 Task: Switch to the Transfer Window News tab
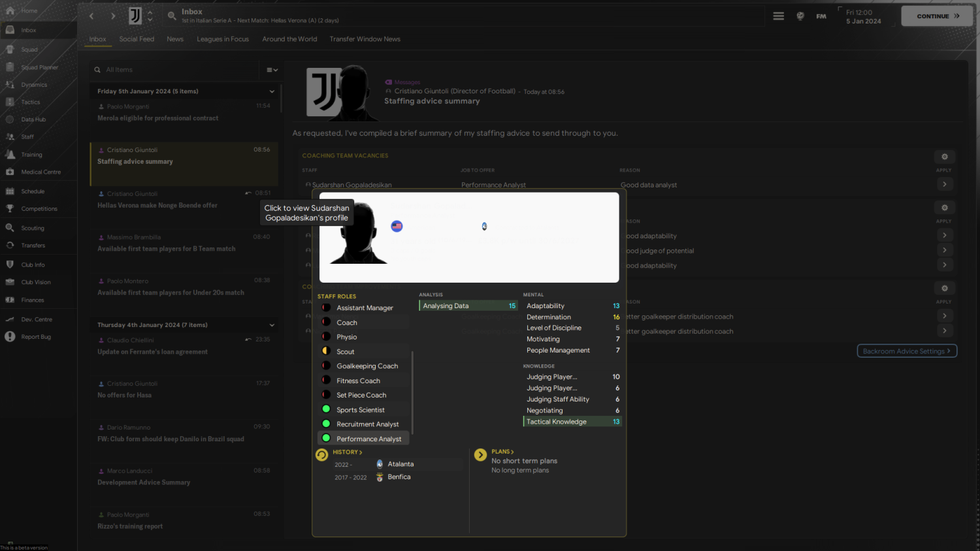pyautogui.click(x=365, y=39)
